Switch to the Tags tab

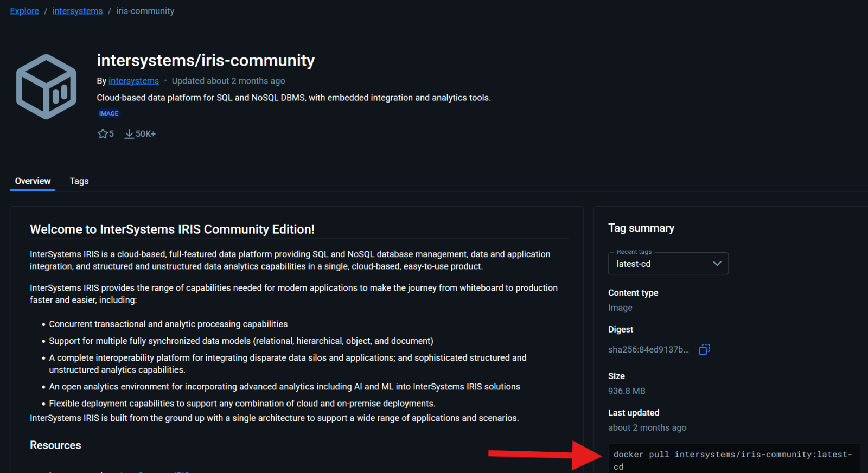[79, 181]
